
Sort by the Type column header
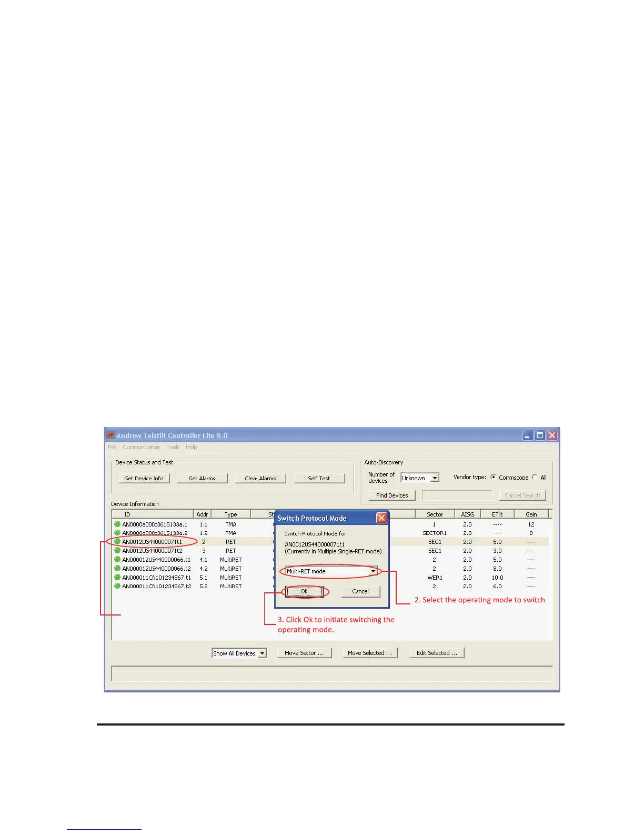tap(231, 514)
